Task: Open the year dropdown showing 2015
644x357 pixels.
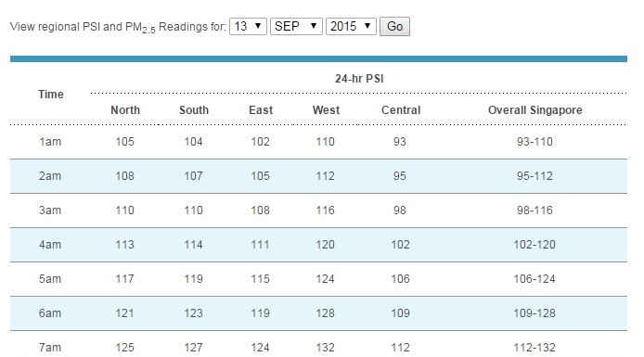Action: [x=351, y=27]
